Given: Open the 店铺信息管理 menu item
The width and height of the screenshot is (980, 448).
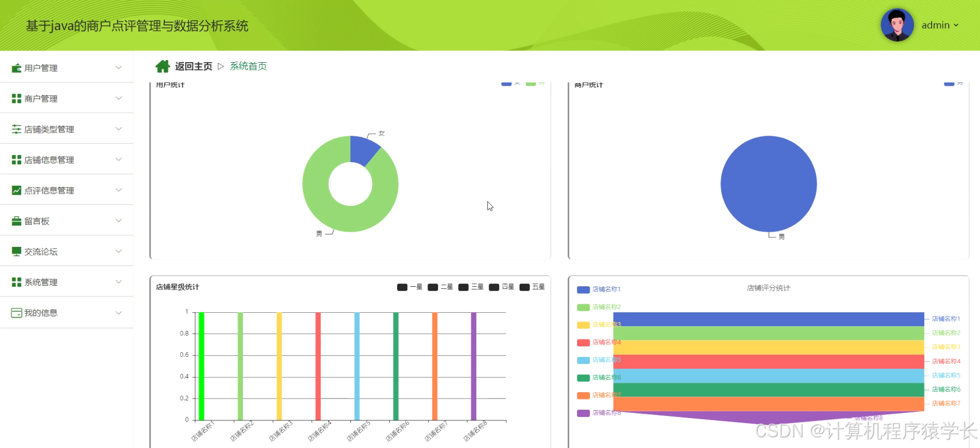Looking at the screenshot, I should point(66,160).
